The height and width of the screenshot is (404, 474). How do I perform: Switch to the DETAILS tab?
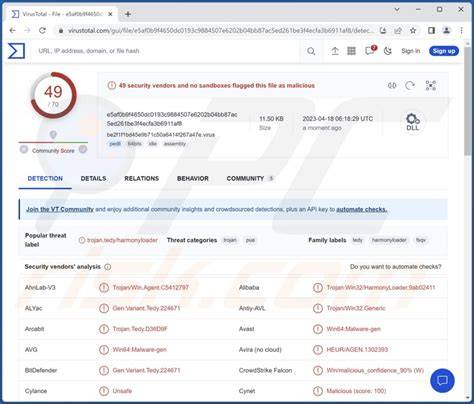pyautogui.click(x=93, y=179)
